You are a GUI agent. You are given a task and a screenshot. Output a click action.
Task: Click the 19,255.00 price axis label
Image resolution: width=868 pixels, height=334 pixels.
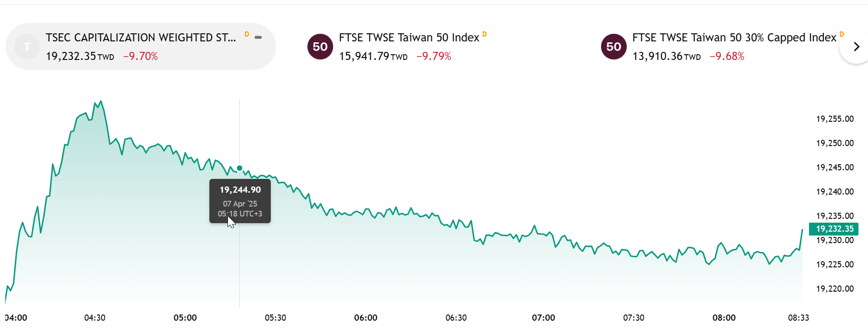click(x=835, y=119)
